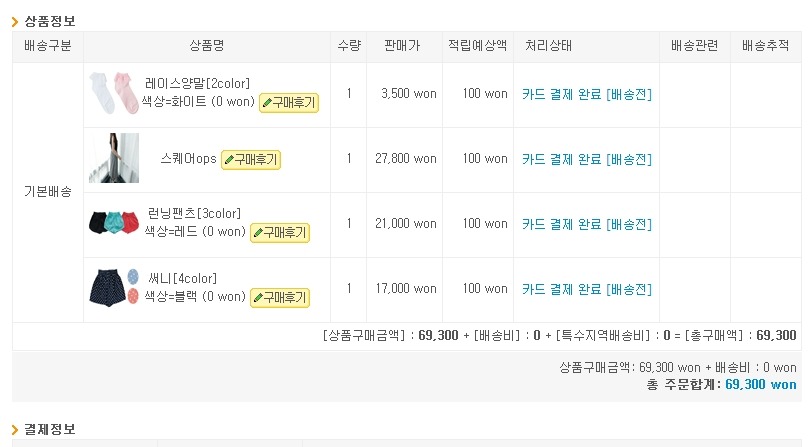Open the 스퀘어ops dress thumbnail
This screenshot has height=447, width=809.
click(114, 158)
